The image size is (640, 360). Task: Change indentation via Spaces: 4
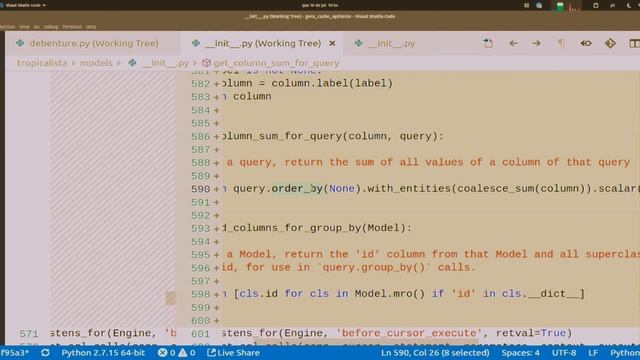coord(520,353)
